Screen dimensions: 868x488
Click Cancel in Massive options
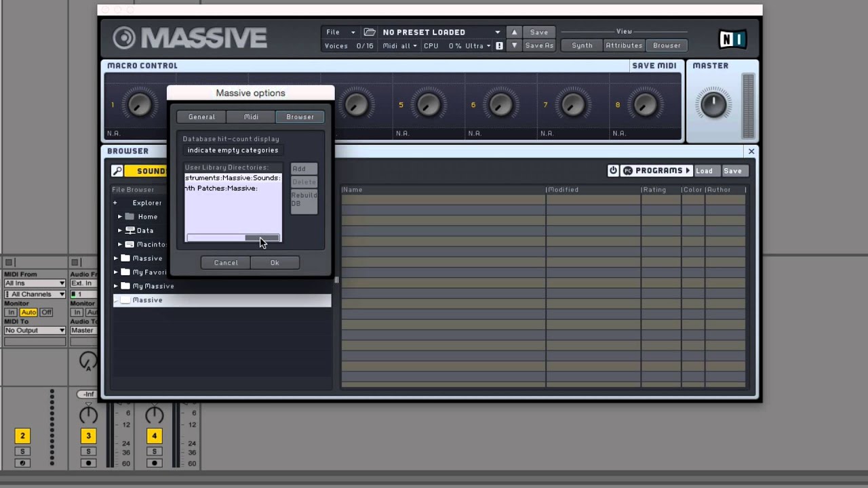(226, 263)
